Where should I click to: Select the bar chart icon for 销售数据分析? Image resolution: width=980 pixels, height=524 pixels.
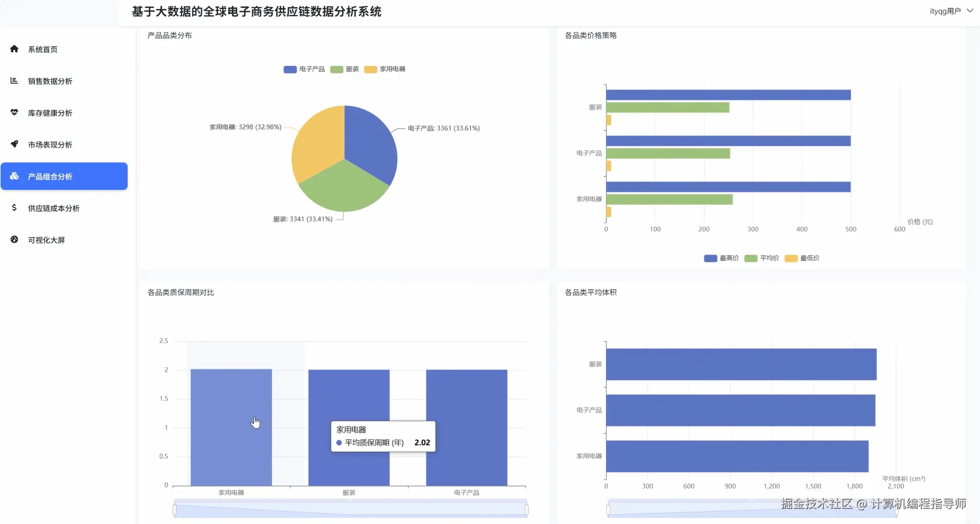(14, 81)
